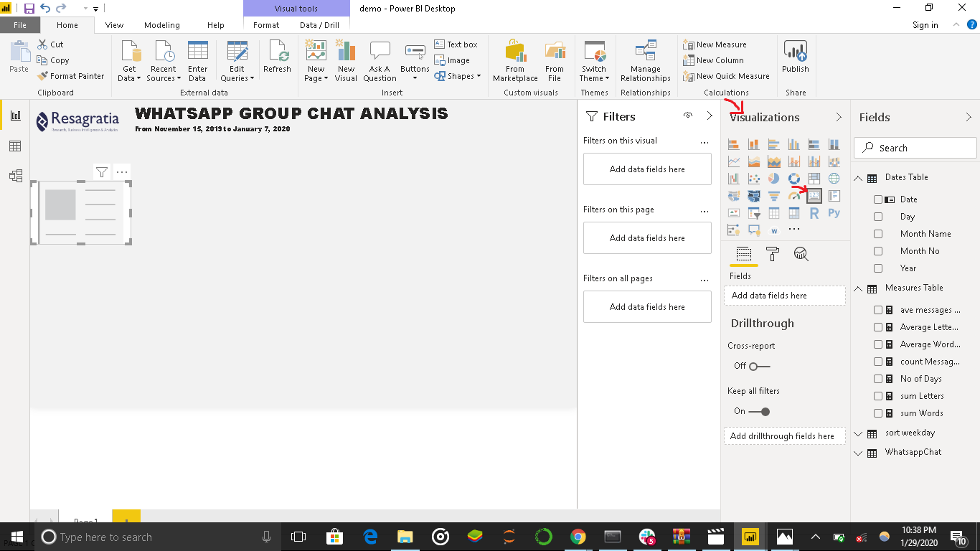Choose the Treemap visualization
The image size is (980, 551).
814,179
